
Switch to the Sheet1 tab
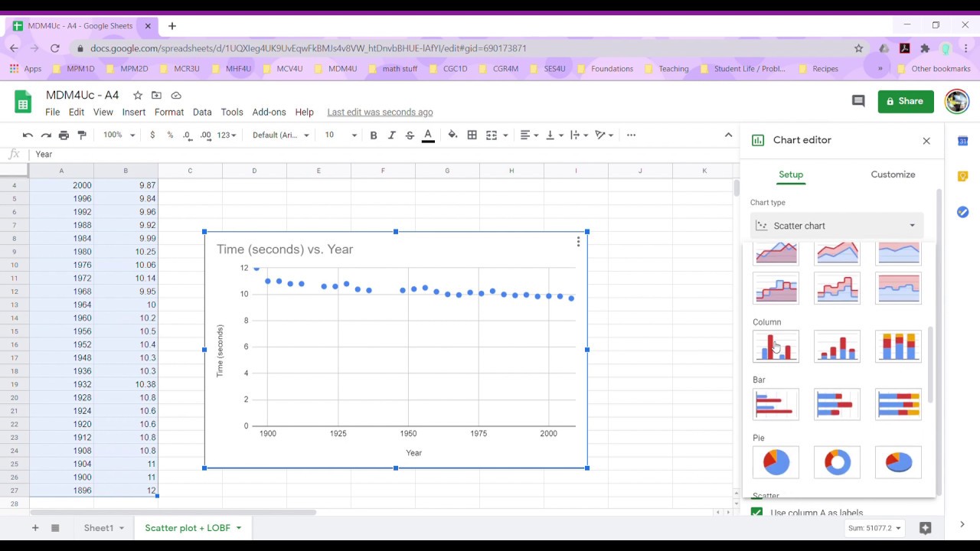99,528
